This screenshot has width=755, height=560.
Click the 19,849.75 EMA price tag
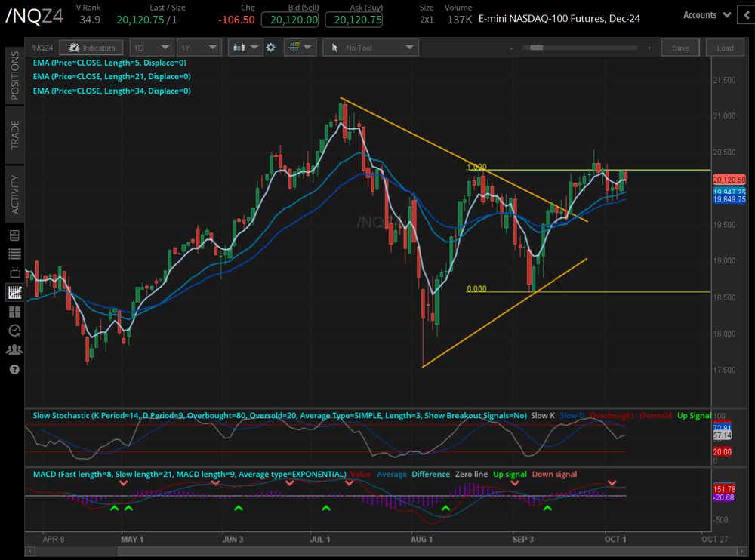coord(729,199)
